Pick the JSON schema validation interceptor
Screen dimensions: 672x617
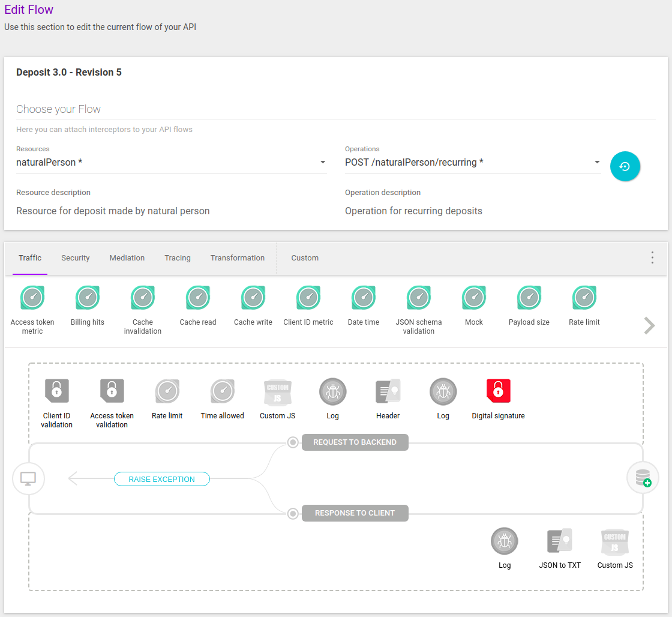coord(419,298)
